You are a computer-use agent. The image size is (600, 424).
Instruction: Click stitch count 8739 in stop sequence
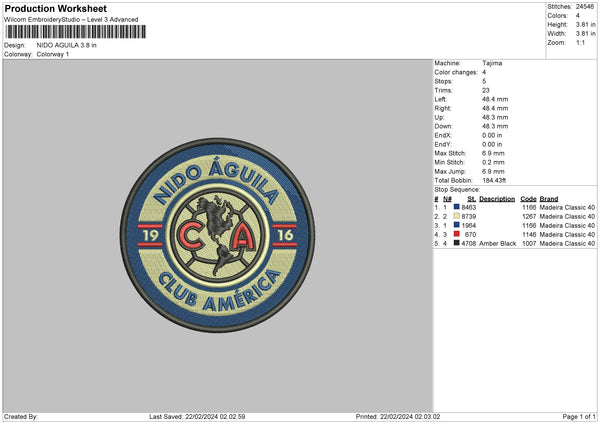coord(469,217)
